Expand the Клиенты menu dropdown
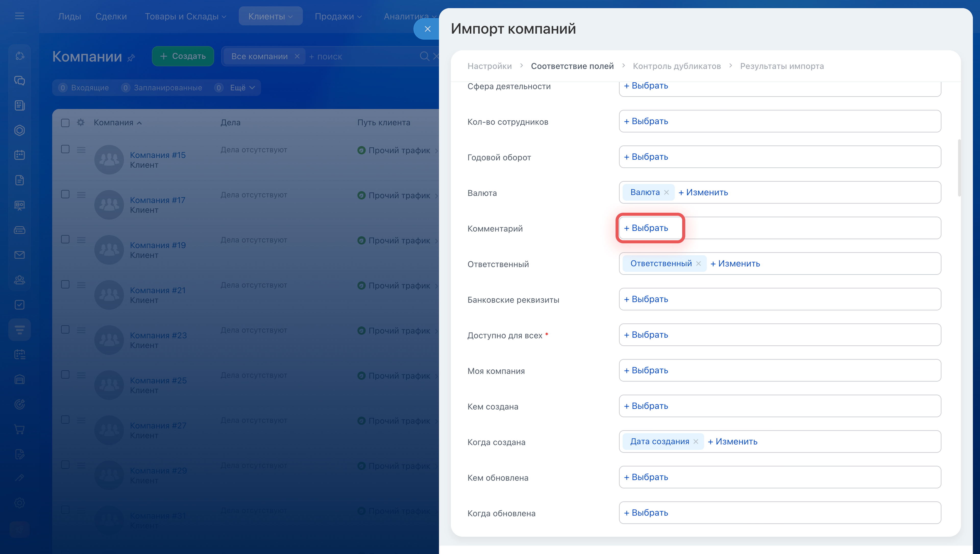The width and height of the screenshot is (980, 554). (270, 16)
